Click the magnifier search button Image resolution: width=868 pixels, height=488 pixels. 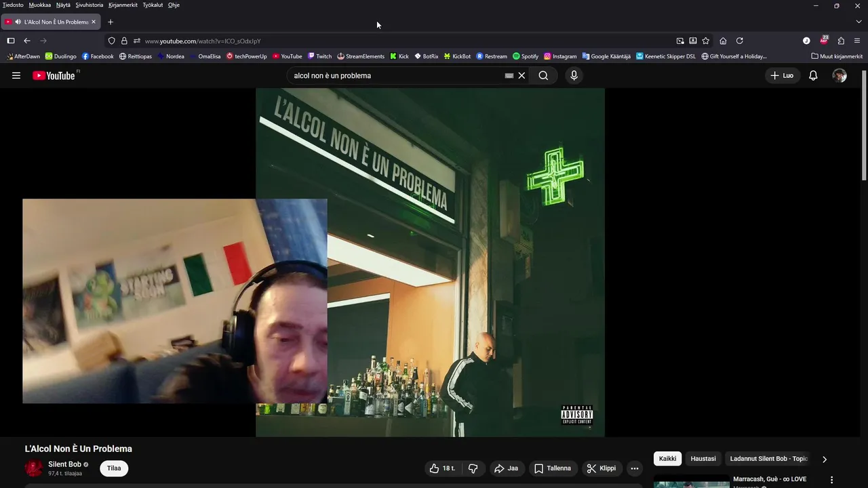[x=543, y=76]
